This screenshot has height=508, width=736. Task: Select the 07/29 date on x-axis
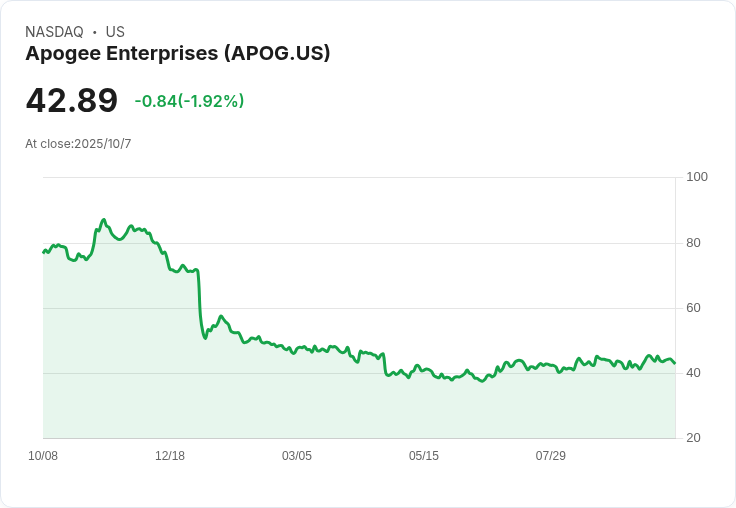[x=551, y=456]
